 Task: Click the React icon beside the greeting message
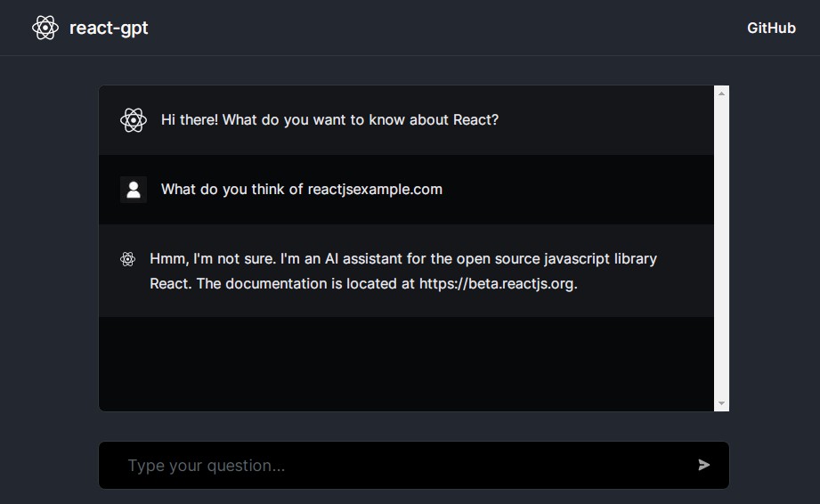pos(134,120)
